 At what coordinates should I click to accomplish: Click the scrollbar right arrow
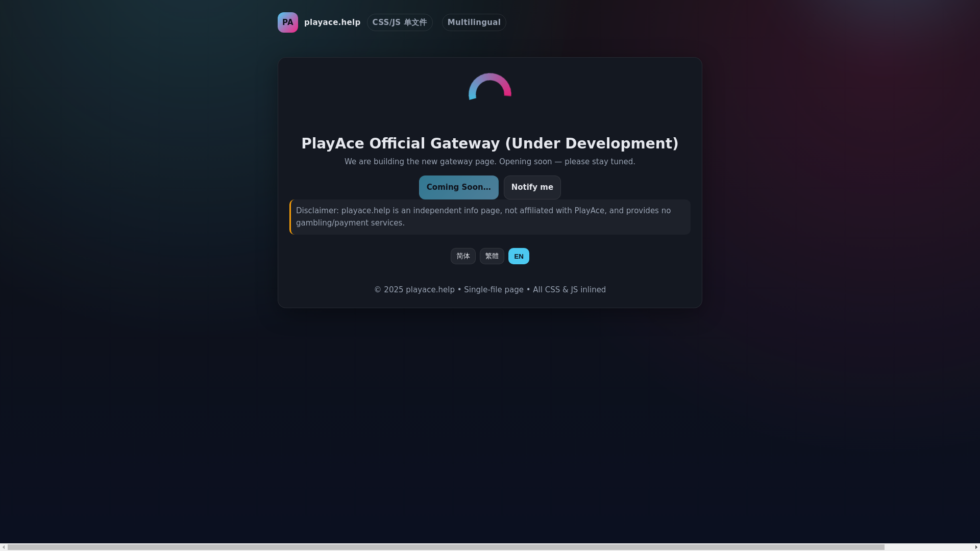tap(976, 547)
